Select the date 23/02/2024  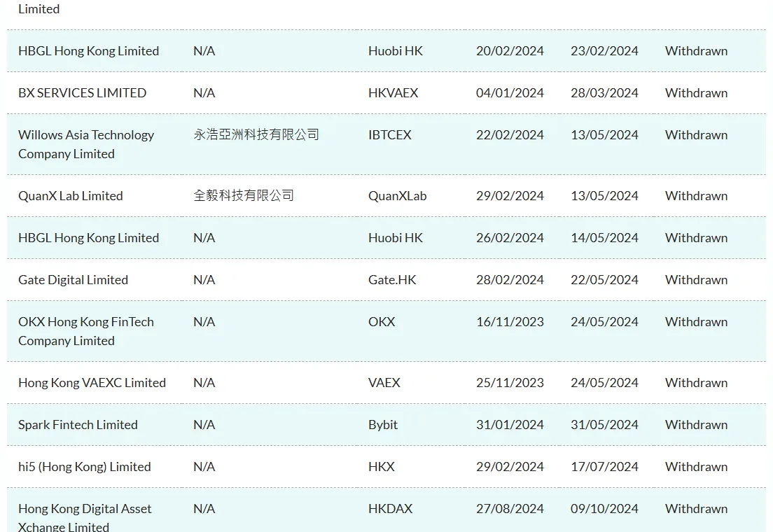(604, 51)
